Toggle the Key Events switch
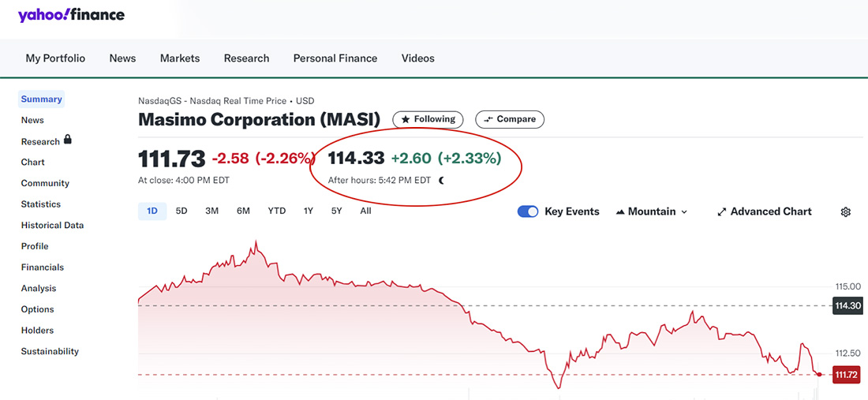The width and height of the screenshot is (868, 400). pyautogui.click(x=528, y=212)
